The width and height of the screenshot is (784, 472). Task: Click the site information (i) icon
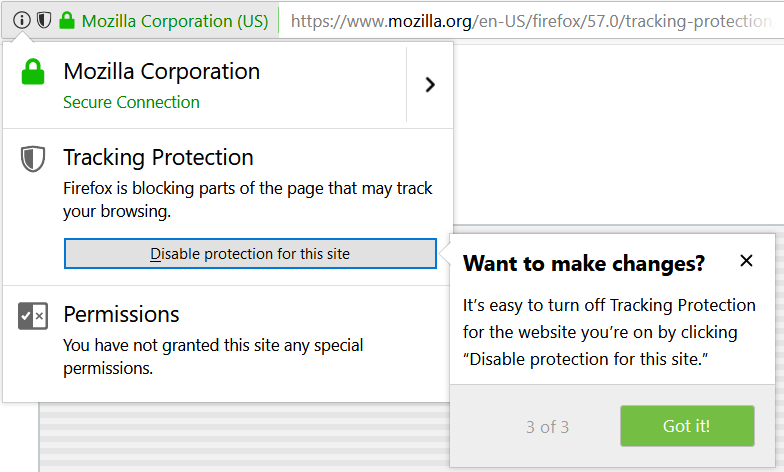(22, 20)
